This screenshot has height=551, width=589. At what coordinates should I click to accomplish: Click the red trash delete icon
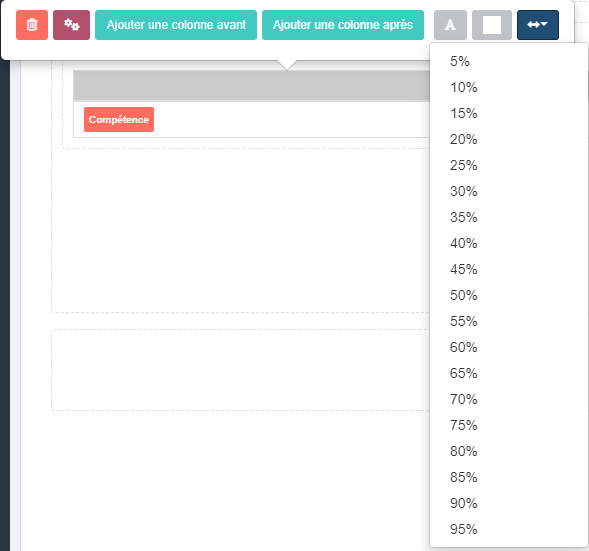click(32, 25)
